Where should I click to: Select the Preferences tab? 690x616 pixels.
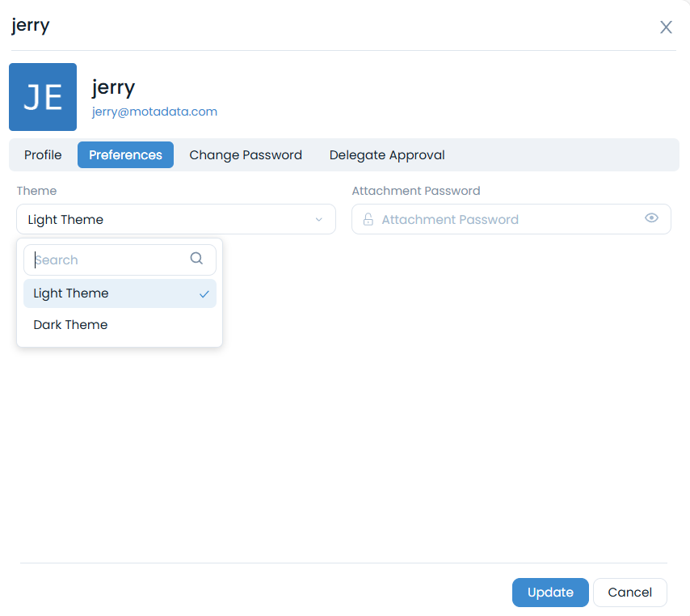point(125,155)
